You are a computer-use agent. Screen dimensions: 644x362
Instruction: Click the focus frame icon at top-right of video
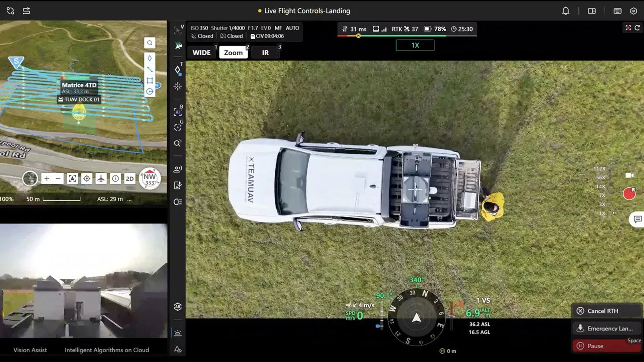[628, 28]
